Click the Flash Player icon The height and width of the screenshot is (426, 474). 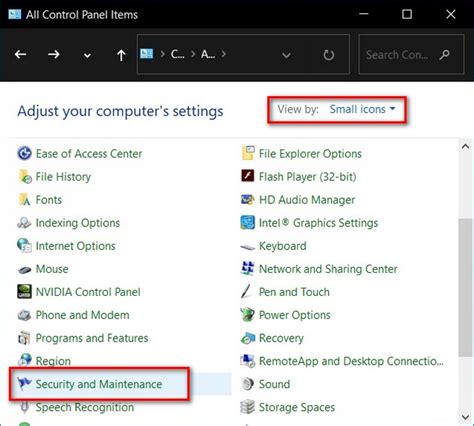click(x=248, y=176)
